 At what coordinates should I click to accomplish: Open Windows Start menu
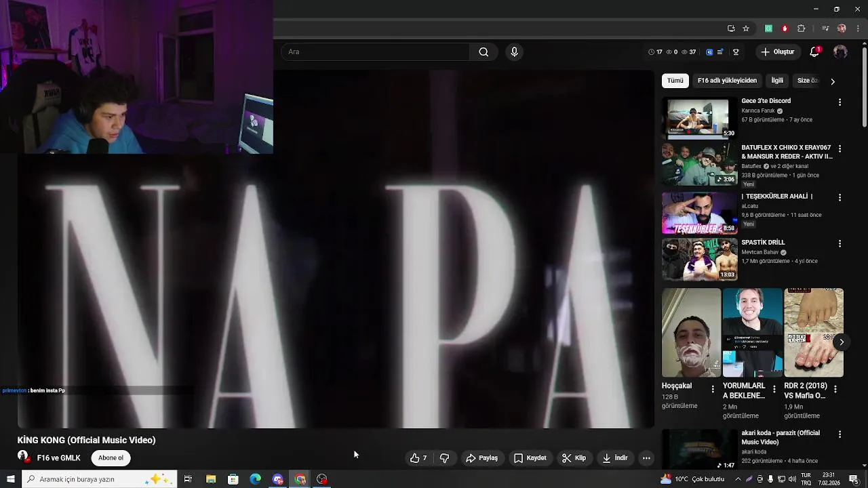(10, 479)
